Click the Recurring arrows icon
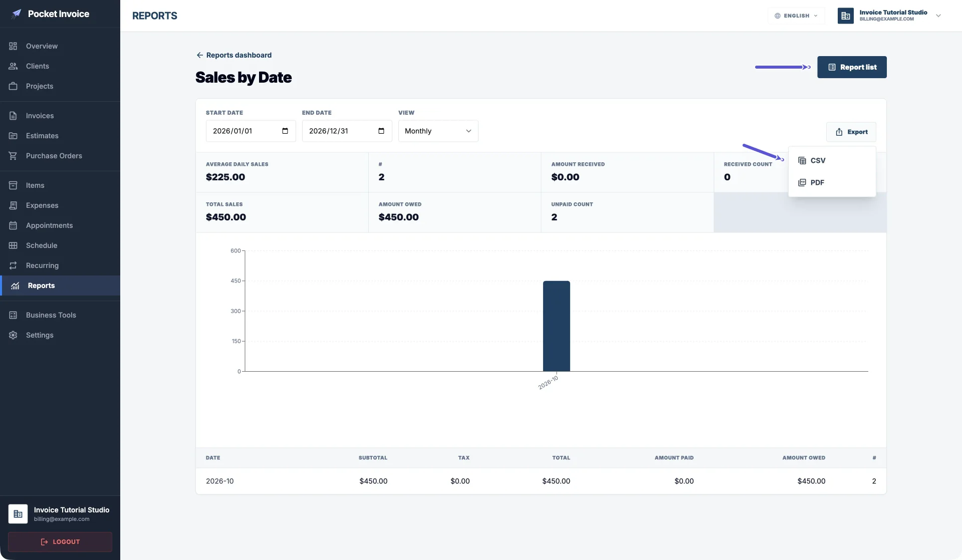 coord(13,265)
